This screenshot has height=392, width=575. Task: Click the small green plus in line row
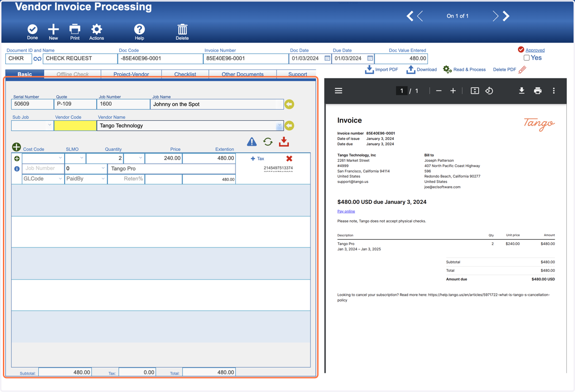tap(17, 158)
